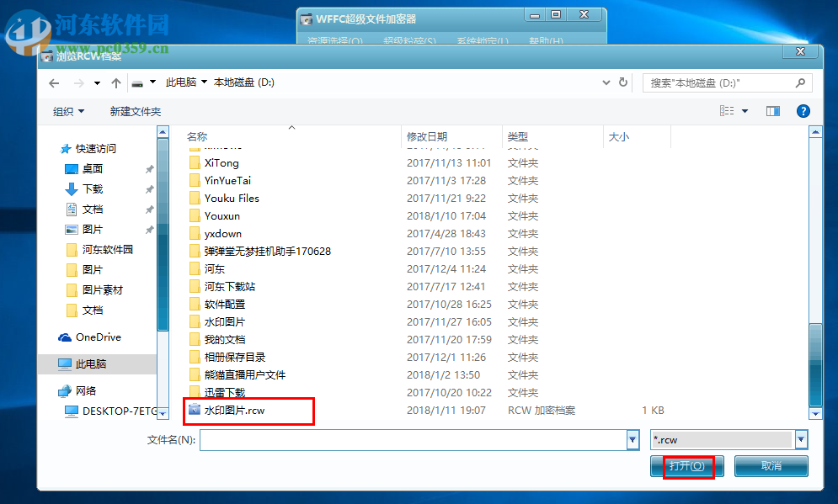Select the 相册保存目录 folder
This screenshot has width=838, height=504.
235,357
